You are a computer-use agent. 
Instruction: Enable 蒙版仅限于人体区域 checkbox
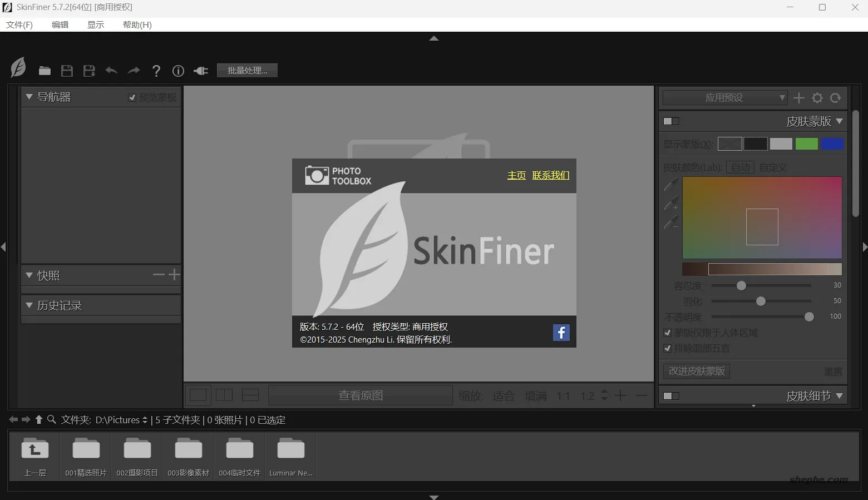coord(668,333)
